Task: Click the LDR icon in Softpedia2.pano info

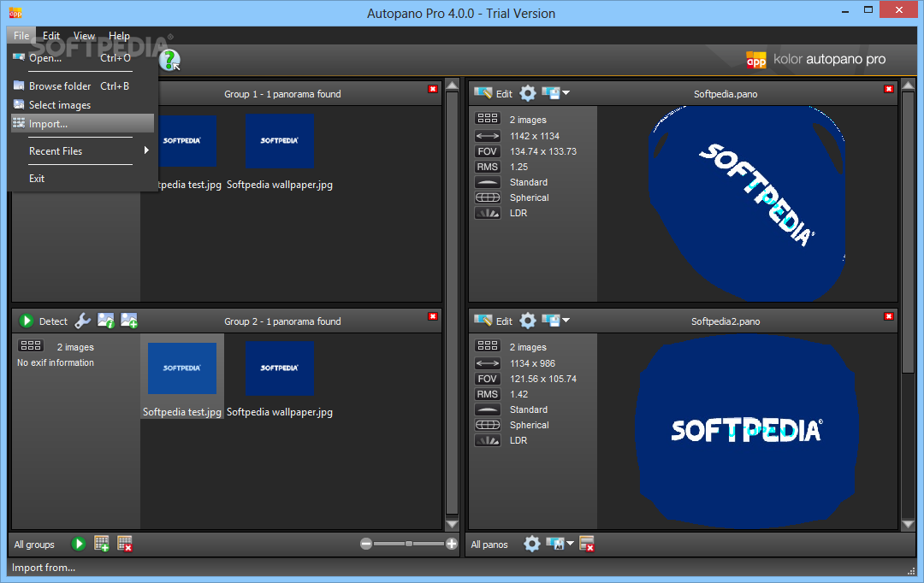Action: point(488,440)
